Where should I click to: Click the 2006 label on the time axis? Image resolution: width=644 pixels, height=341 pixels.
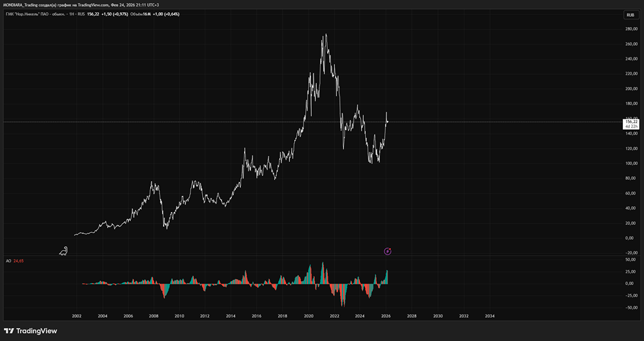128,317
